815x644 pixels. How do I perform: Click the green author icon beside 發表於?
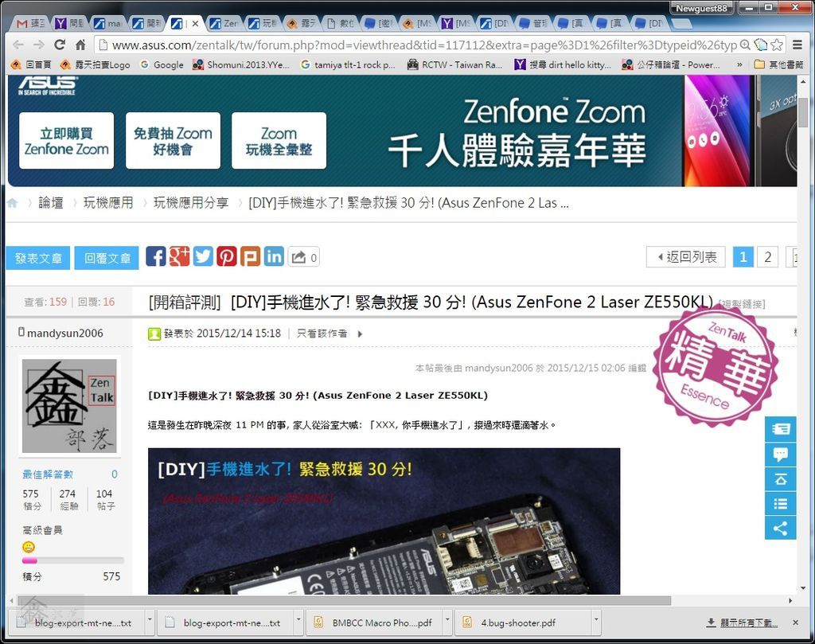tap(154, 334)
